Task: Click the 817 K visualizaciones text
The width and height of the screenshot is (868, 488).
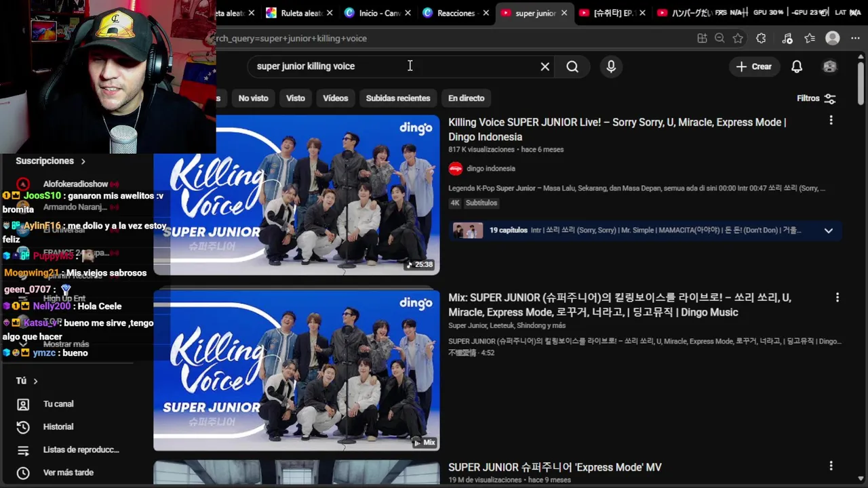Action: (481, 150)
